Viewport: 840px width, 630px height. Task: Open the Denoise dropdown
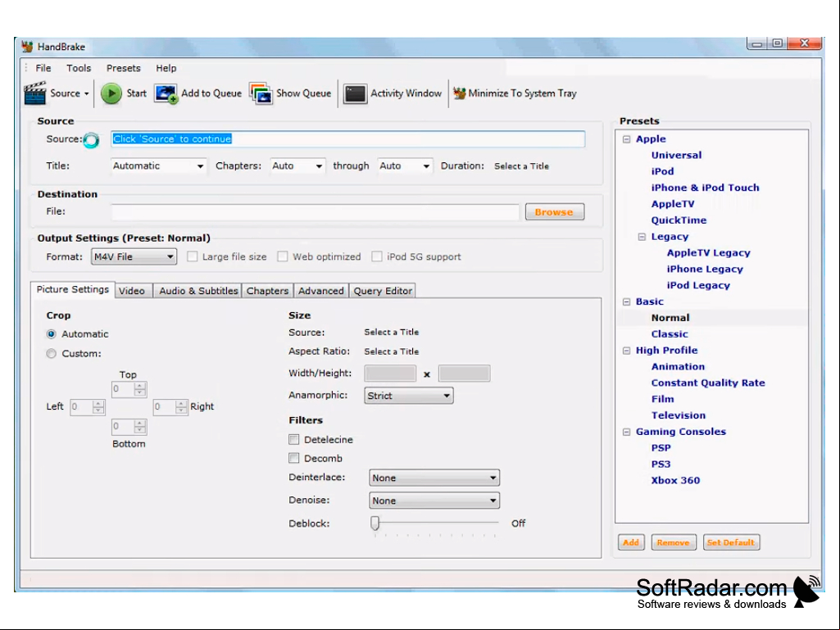pos(434,501)
